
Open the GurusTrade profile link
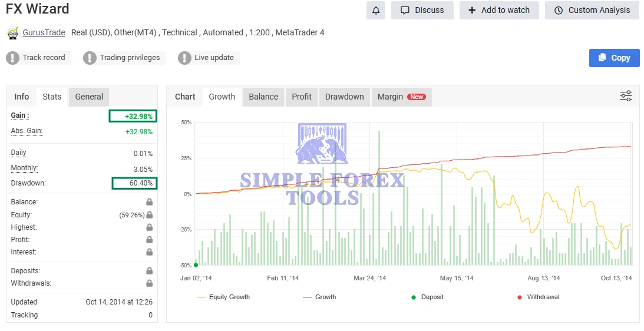[44, 32]
